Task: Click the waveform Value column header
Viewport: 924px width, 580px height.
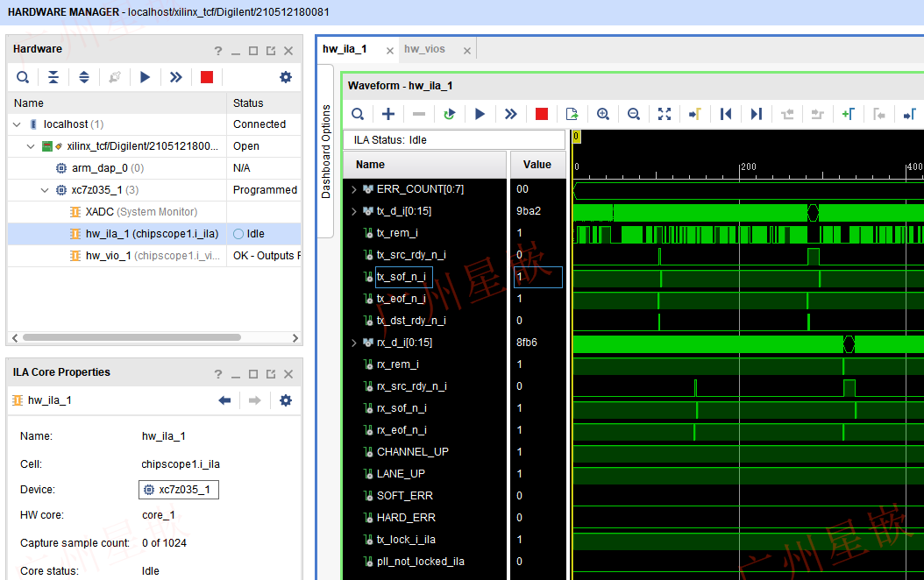Action: [x=537, y=165]
